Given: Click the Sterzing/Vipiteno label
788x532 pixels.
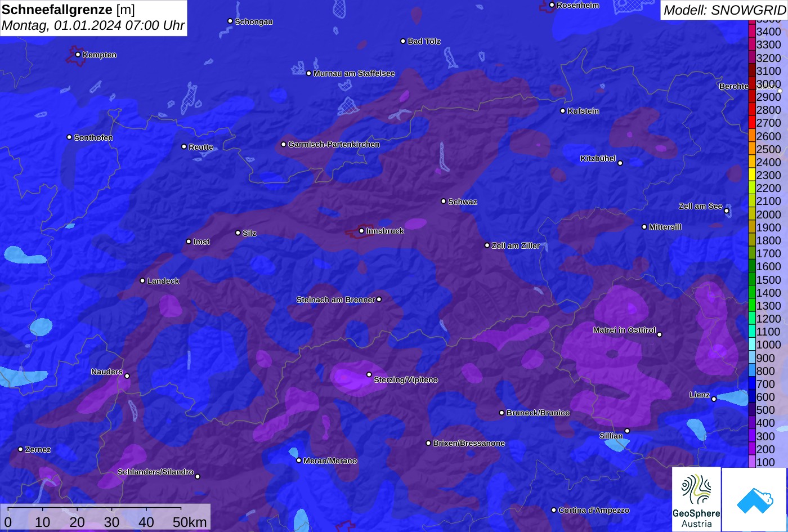Looking at the screenshot, I should [x=406, y=380].
